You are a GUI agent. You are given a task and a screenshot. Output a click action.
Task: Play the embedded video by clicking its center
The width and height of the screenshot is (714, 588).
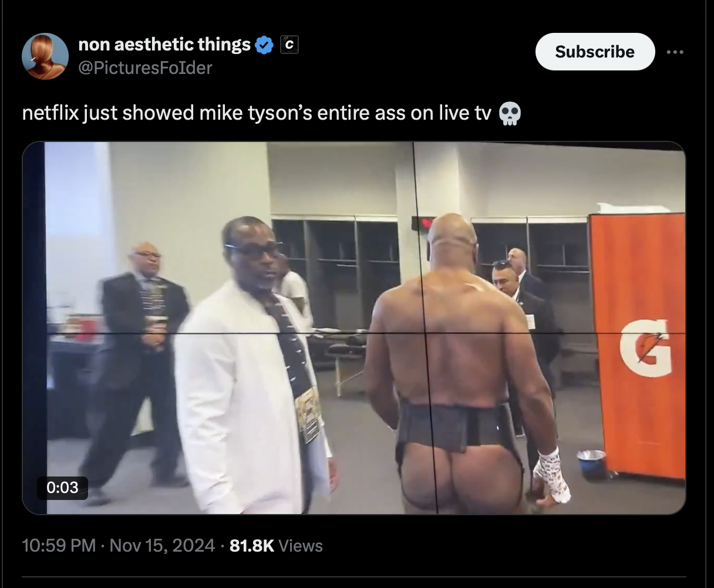click(x=354, y=328)
